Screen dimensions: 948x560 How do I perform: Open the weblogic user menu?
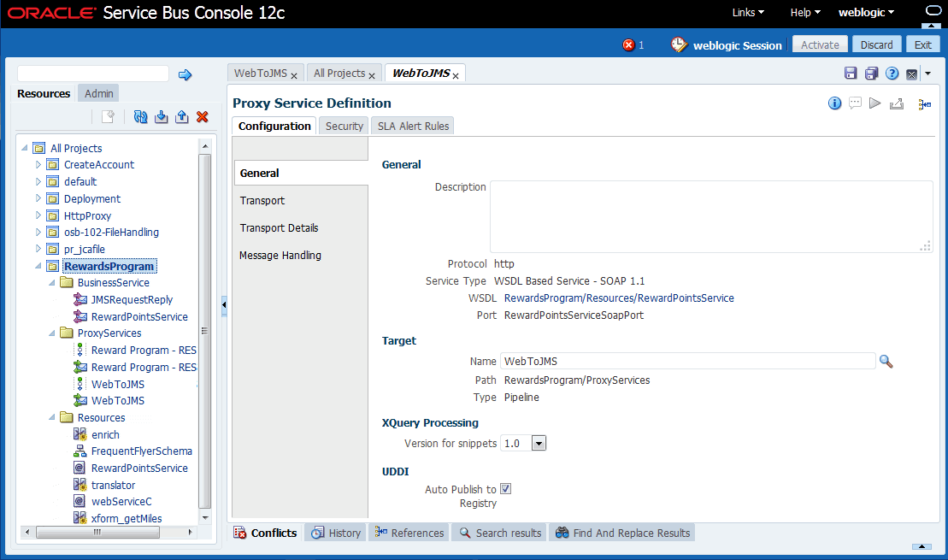pos(866,12)
